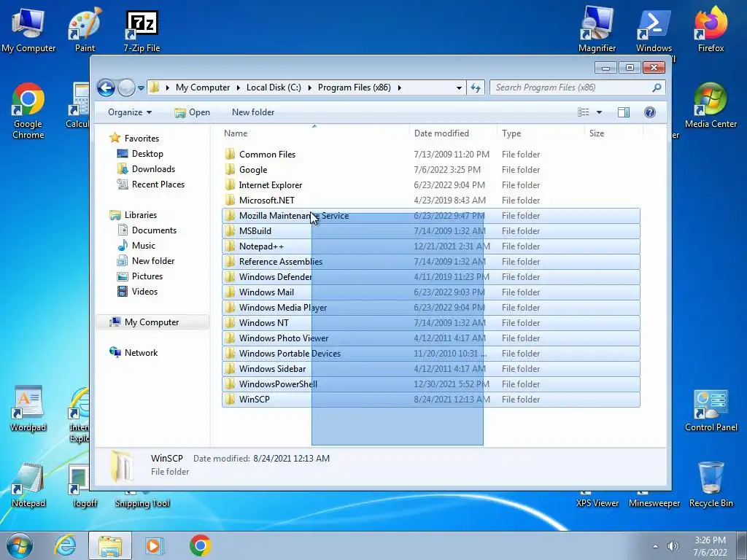Open the Organize dropdown menu
Screen dimensions: 747x560
click(130, 112)
